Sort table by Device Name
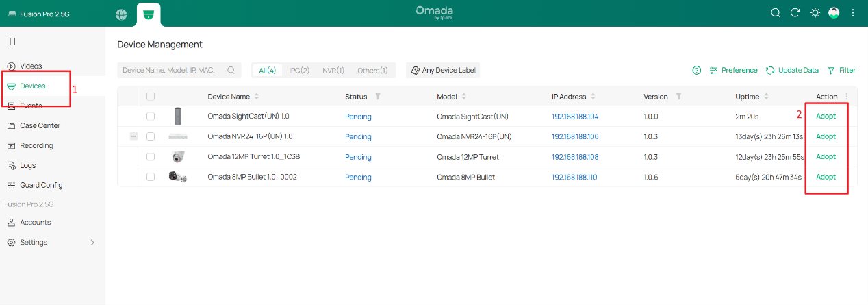This screenshot has height=305, width=868. coord(257,97)
